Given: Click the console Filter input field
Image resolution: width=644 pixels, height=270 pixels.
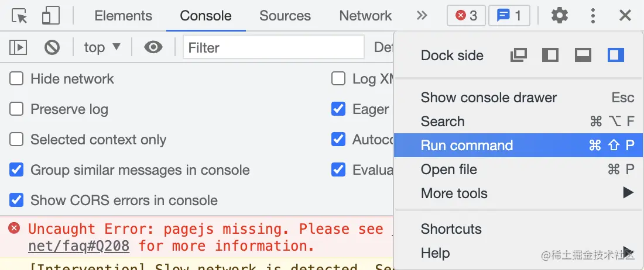Looking at the screenshot, I should pos(273,47).
